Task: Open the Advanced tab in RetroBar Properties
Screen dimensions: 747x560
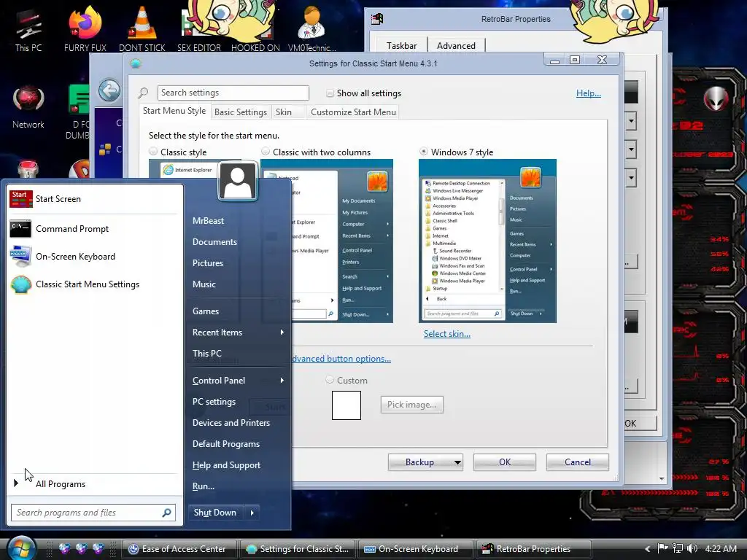Action: tap(456, 46)
